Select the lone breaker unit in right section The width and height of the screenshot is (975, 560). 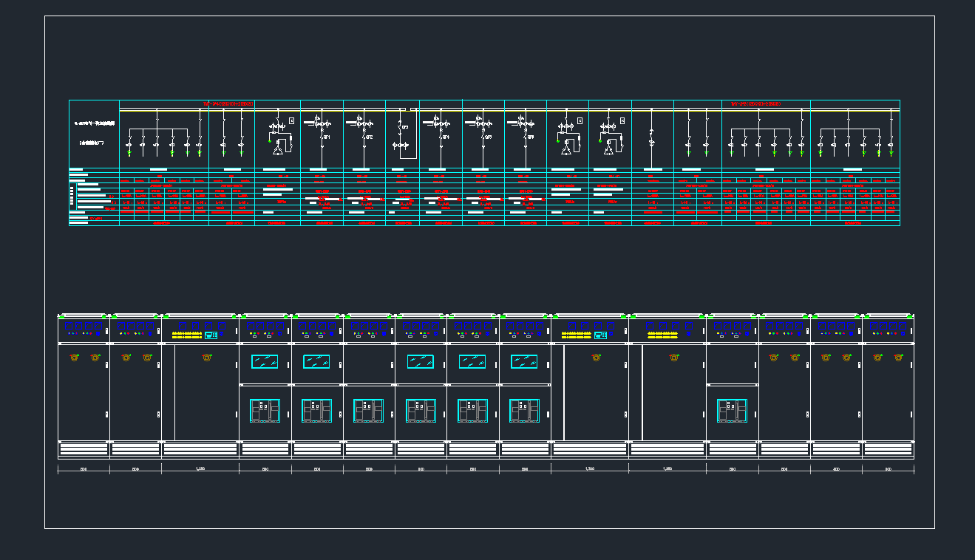732,411
